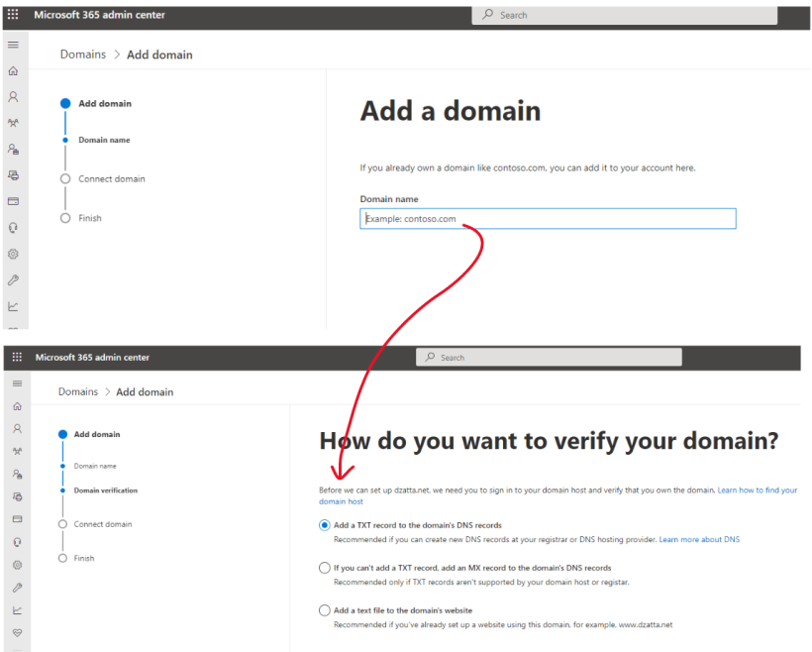812x652 pixels.
Task: Click the Domain name input field
Action: 548,219
